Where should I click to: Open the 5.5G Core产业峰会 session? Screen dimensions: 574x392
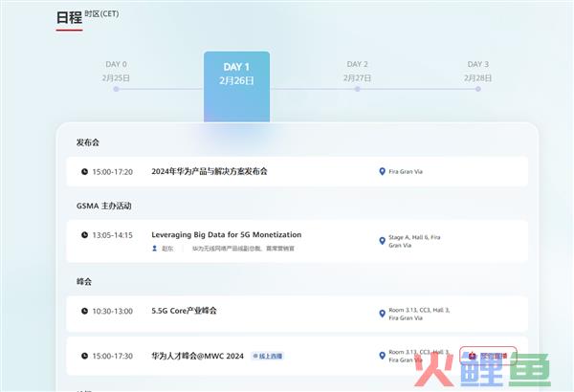[184, 311]
